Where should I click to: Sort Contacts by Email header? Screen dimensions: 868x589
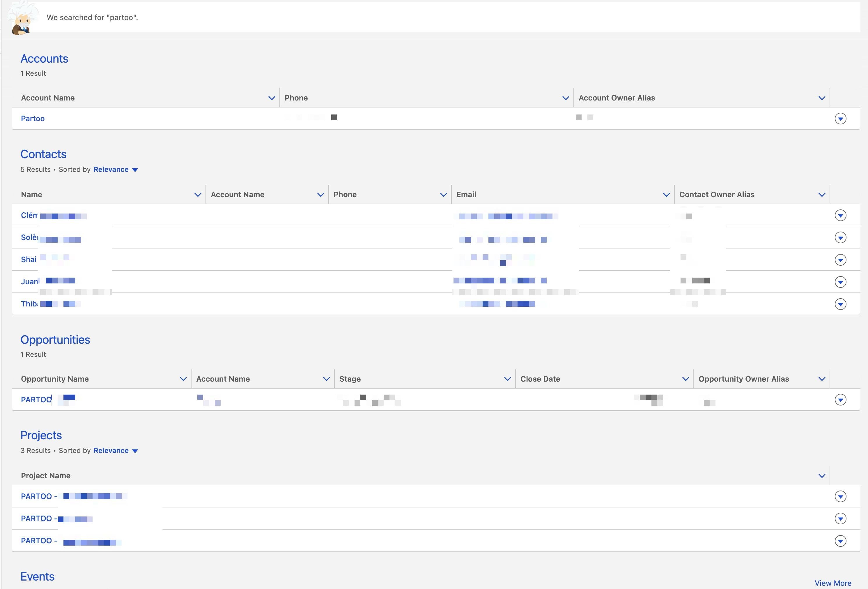point(466,195)
